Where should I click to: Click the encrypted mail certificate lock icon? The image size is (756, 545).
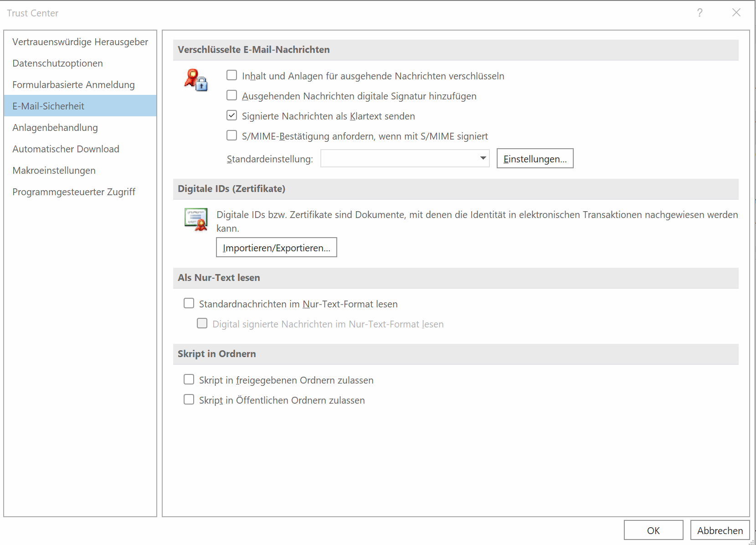click(x=196, y=80)
